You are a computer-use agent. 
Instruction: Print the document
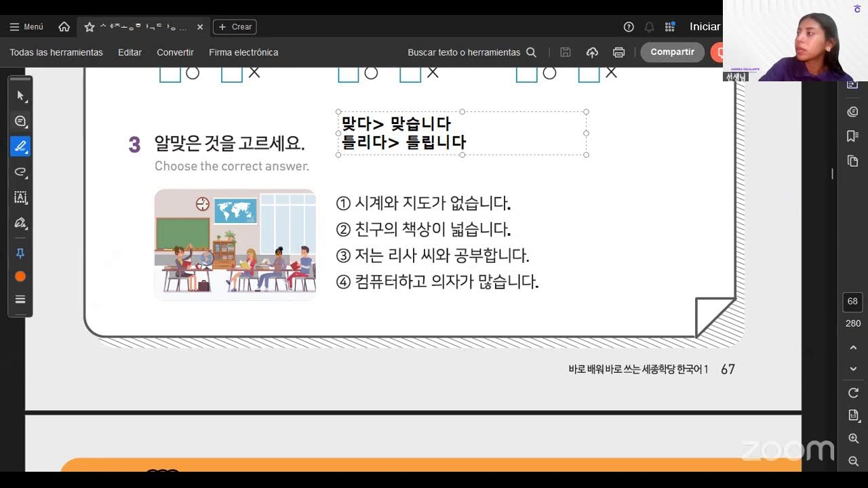pyautogui.click(x=618, y=52)
